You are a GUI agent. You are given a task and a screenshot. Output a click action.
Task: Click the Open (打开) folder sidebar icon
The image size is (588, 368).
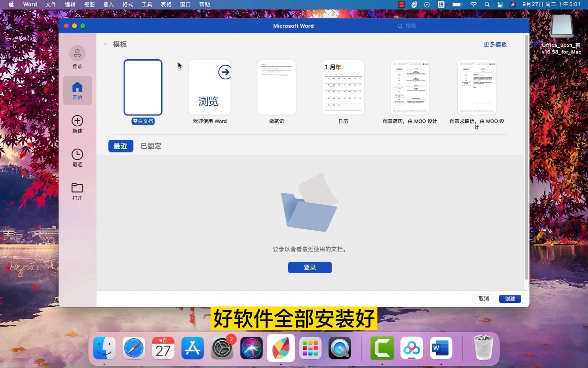coord(77,191)
